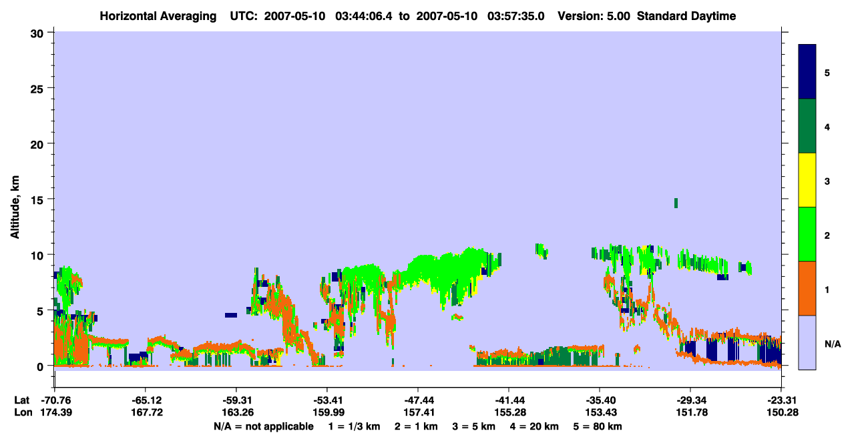Screen dimensions: 868x445
Task: Click the y-axis tick label 15
Action: [38, 199]
